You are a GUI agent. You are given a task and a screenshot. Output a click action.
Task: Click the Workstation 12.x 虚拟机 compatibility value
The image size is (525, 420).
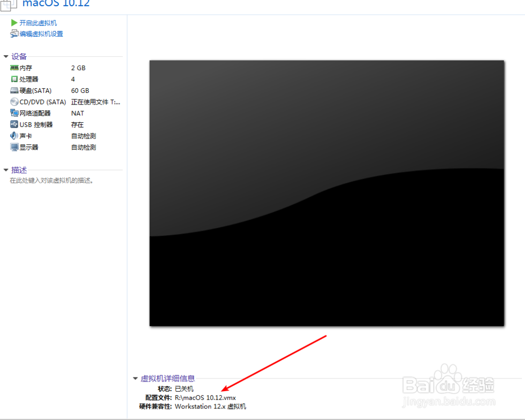(211, 406)
